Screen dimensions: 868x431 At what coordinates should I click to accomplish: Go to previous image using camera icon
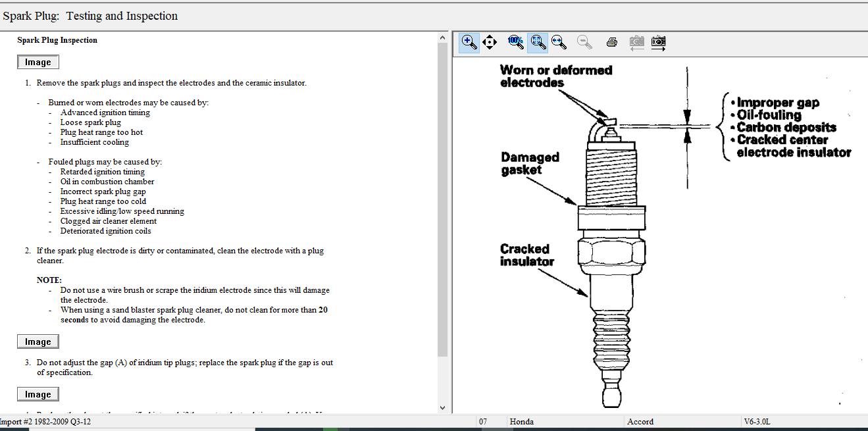point(636,42)
